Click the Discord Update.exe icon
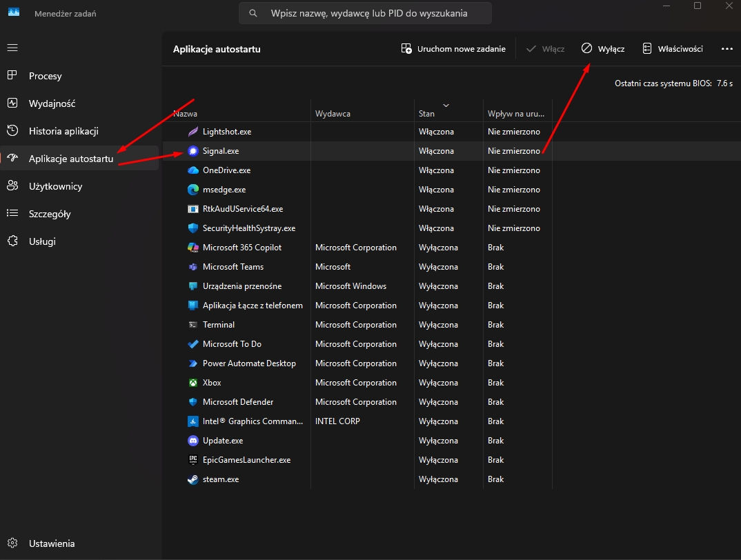741x560 pixels. click(x=193, y=441)
